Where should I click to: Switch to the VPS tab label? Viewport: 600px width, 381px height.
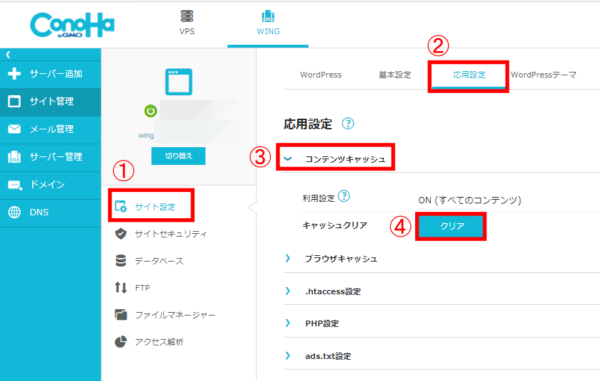click(187, 31)
